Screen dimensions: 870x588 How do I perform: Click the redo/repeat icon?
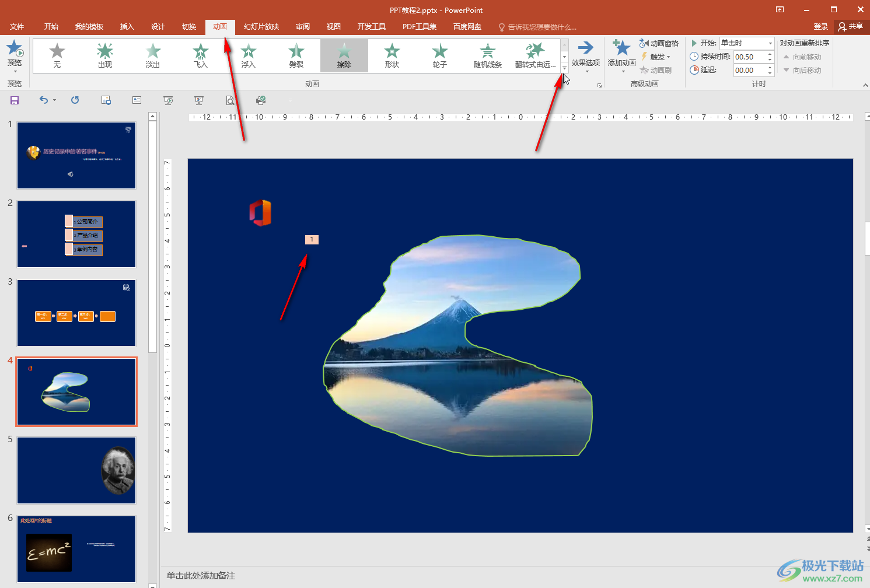coord(75,100)
